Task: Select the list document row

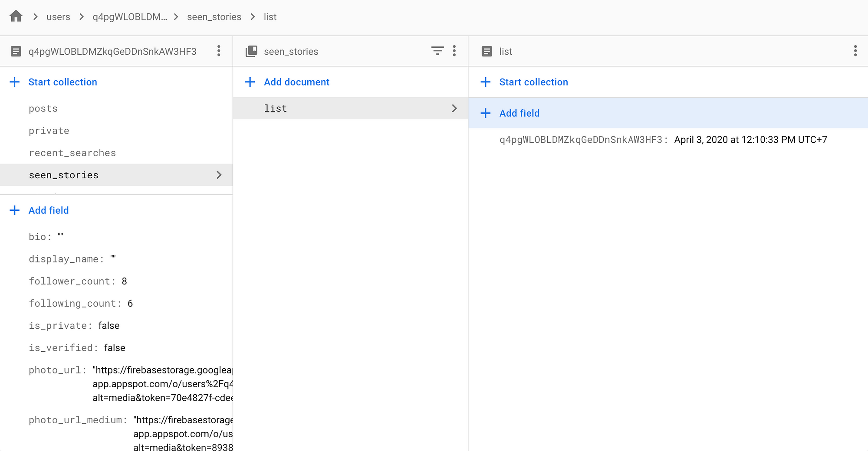Action: (x=350, y=108)
